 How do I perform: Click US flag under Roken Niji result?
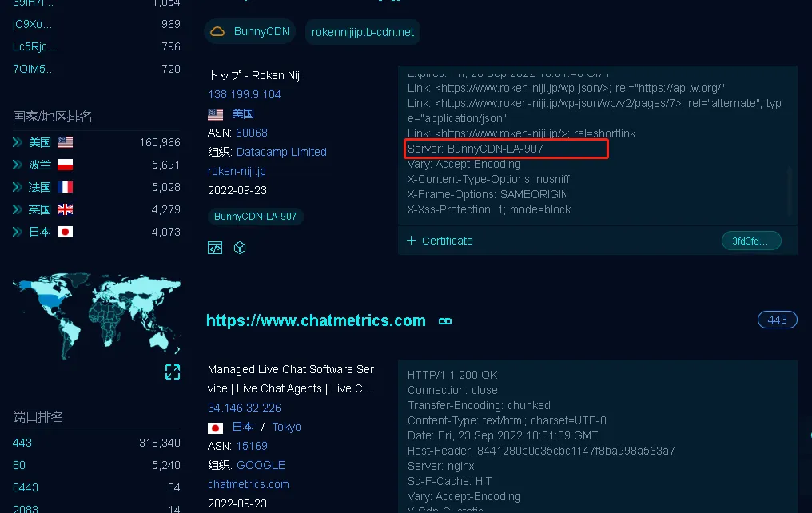click(x=216, y=114)
